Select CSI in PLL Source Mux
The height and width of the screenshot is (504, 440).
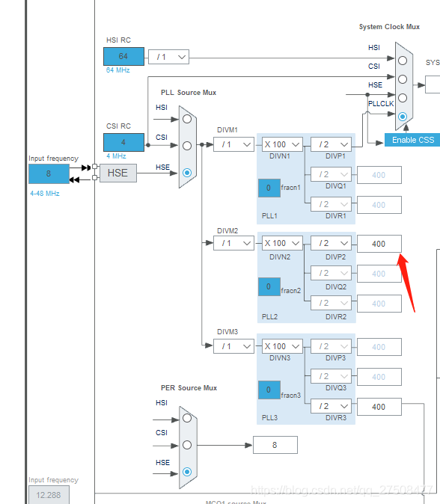tap(187, 146)
